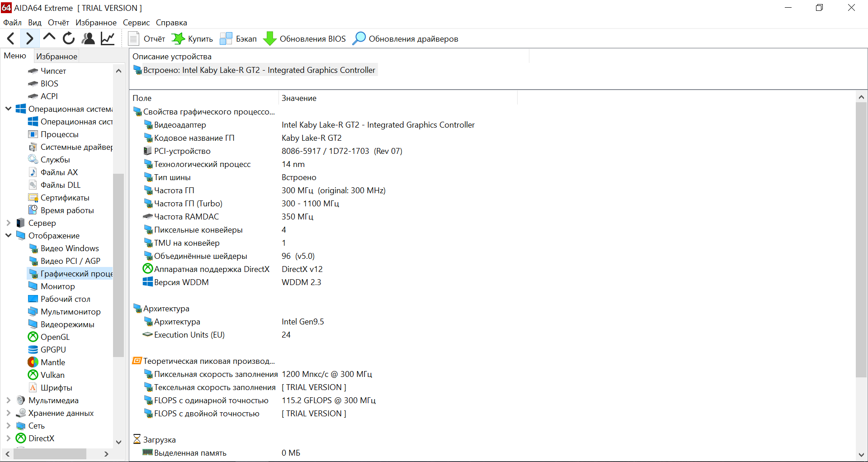The image size is (868, 462).
Task: Open Обновления драйверов
Action: tap(406, 39)
